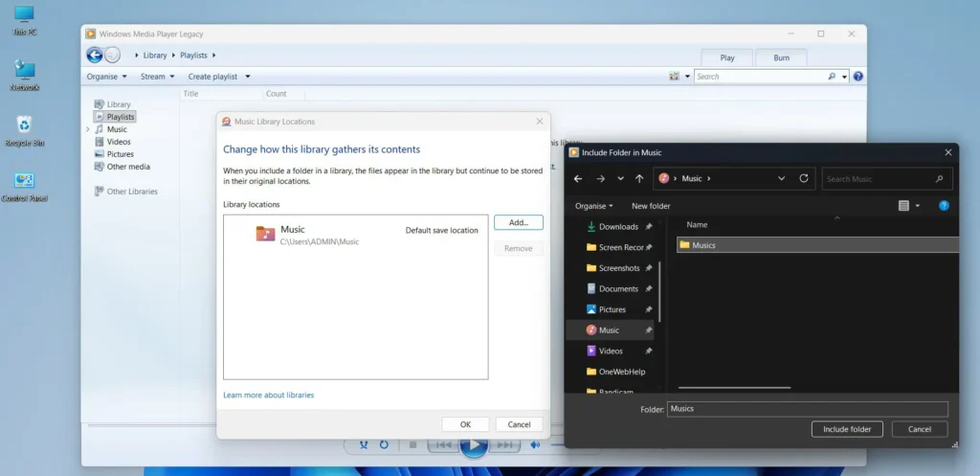
Task: Open recent locations chevron in Include Folder dialog
Action: 620,179
